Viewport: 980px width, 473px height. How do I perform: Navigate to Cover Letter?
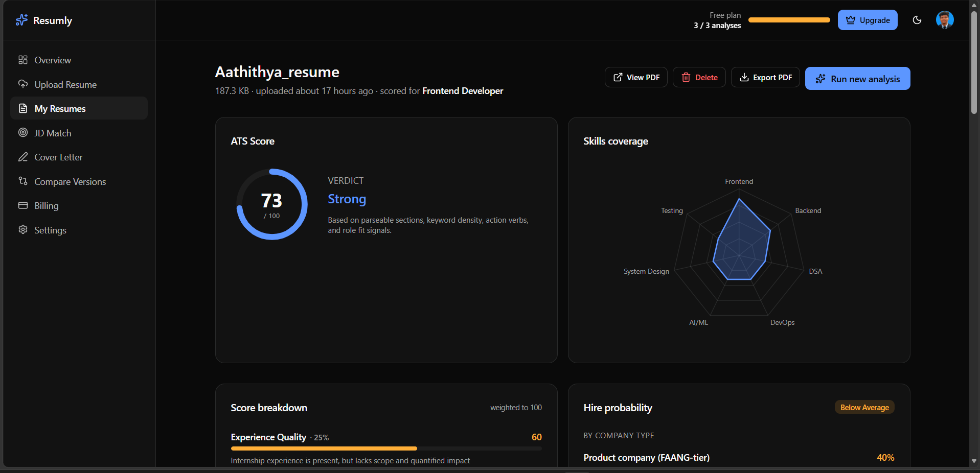tap(79, 157)
